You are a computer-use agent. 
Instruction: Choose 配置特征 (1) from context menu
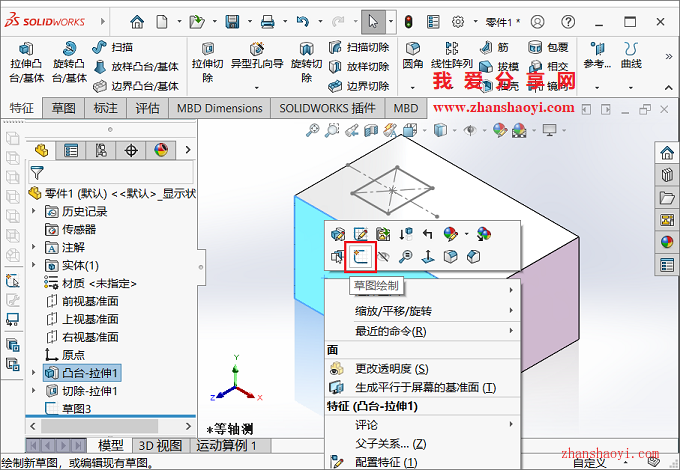[422, 462]
